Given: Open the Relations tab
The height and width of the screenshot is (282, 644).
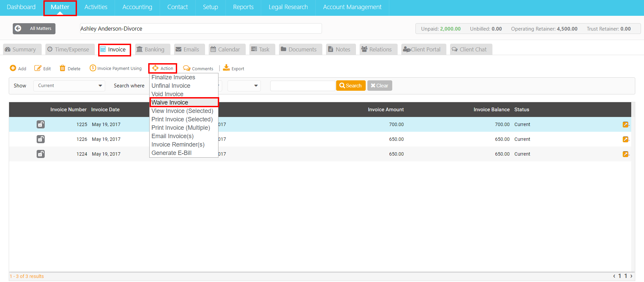Looking at the screenshot, I should pos(378,49).
